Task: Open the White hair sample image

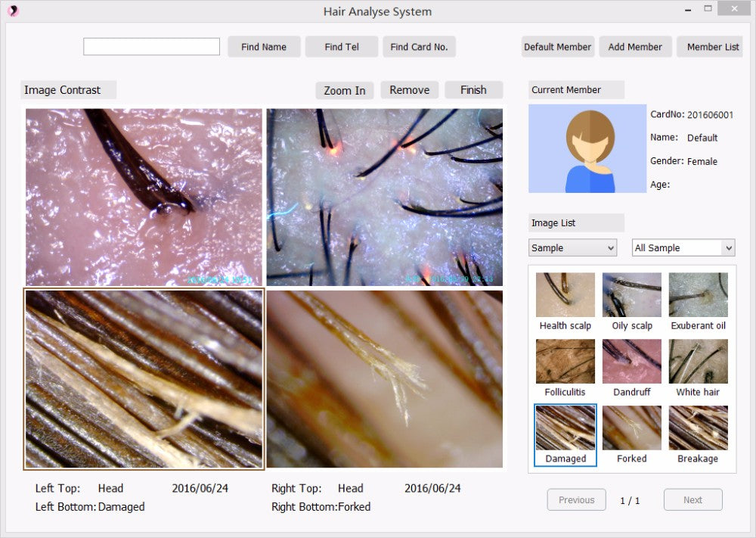Action: pyautogui.click(x=698, y=362)
